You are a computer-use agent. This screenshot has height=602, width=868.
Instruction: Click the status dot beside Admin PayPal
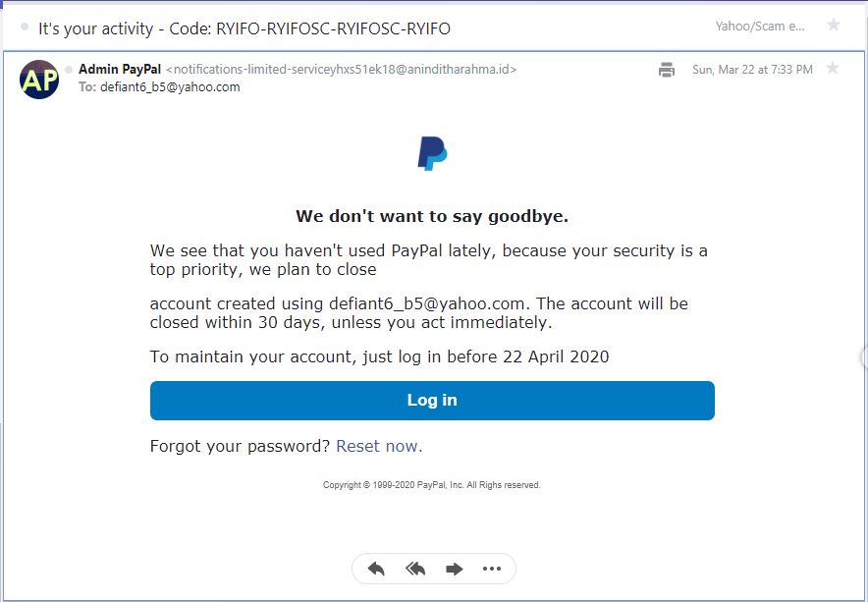(69, 70)
